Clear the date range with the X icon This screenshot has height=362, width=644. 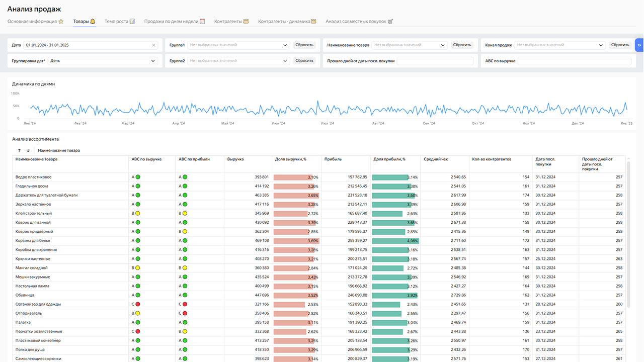[x=154, y=45]
